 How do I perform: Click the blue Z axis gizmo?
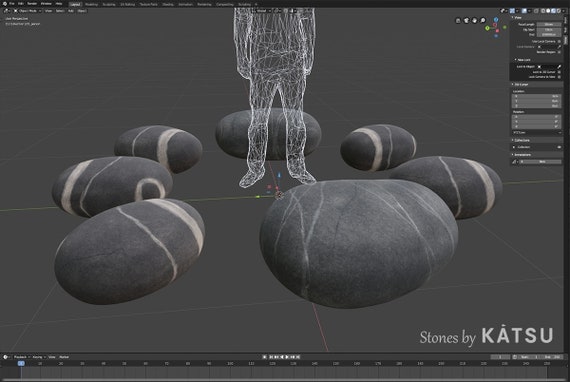tap(496, 19)
